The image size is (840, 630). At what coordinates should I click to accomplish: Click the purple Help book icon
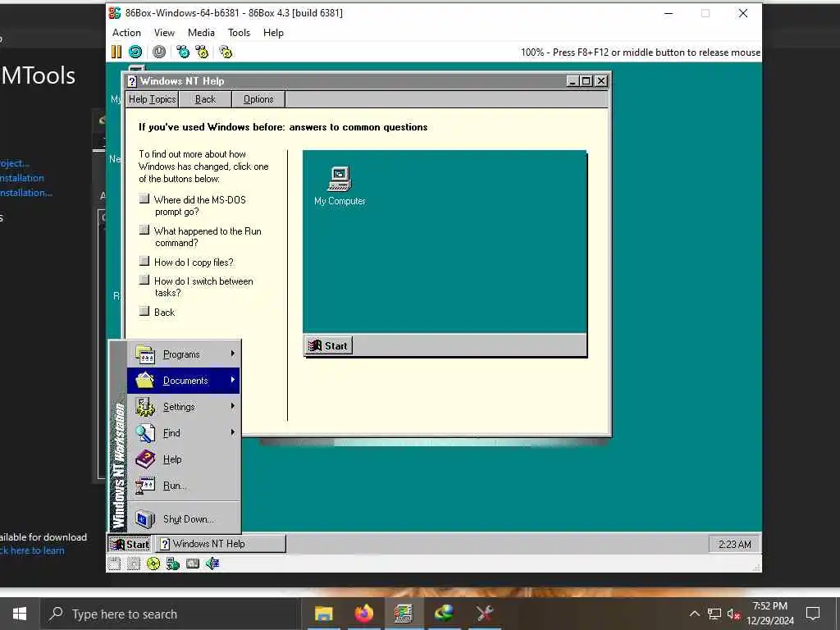145,459
